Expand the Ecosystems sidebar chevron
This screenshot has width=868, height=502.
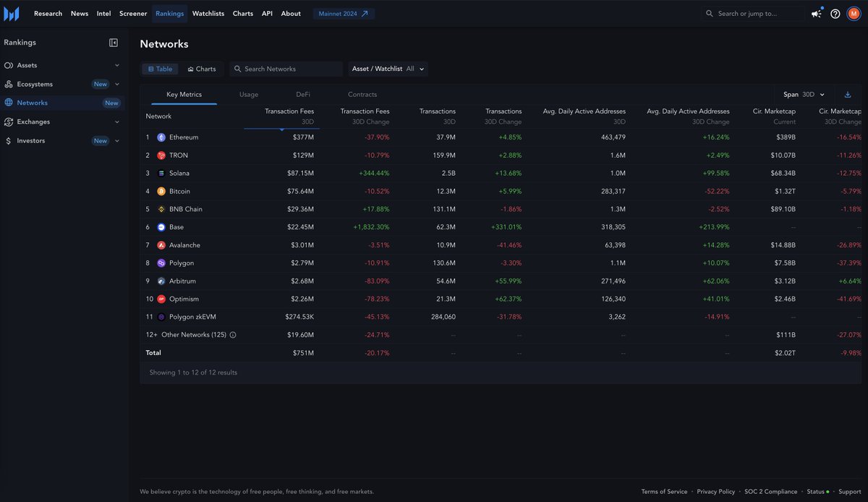(117, 84)
